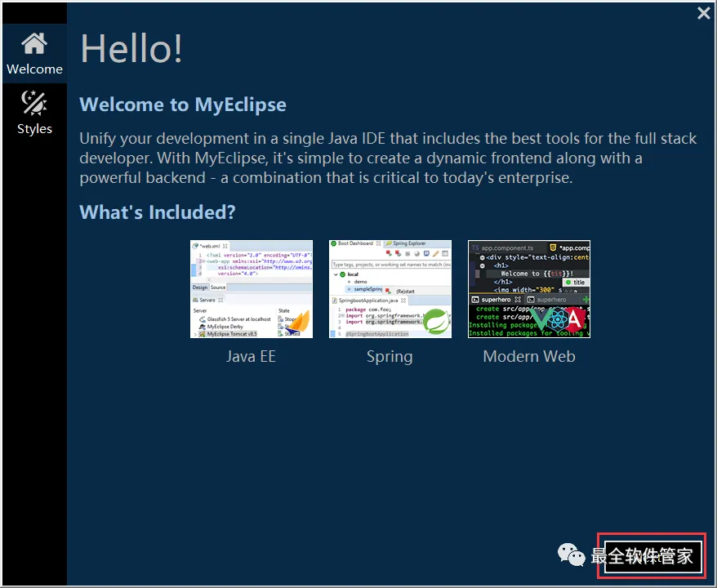Open the Spring thumbnail
Image resolution: width=717 pixels, height=588 pixels.
390,289
